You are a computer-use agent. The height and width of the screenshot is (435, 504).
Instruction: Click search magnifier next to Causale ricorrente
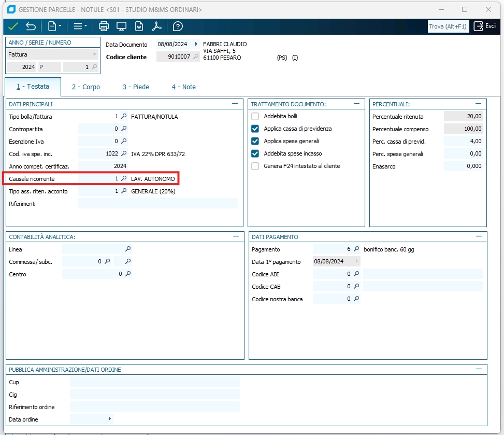tap(123, 178)
